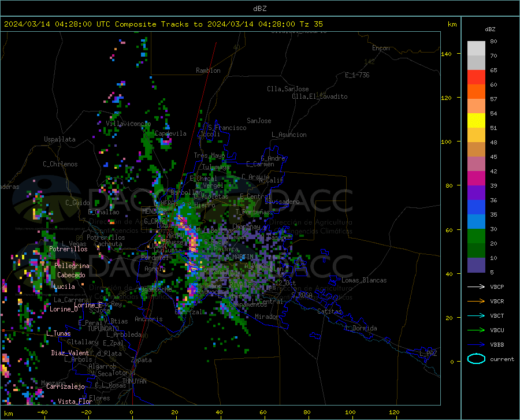Click the 'Tz 35' value in header
520x420 pixels.
[311, 24]
